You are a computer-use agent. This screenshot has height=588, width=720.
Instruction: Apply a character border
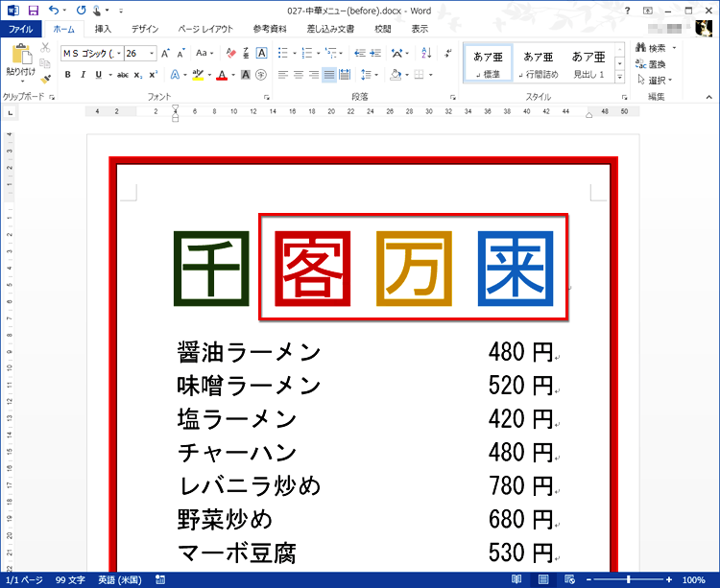tap(261, 53)
